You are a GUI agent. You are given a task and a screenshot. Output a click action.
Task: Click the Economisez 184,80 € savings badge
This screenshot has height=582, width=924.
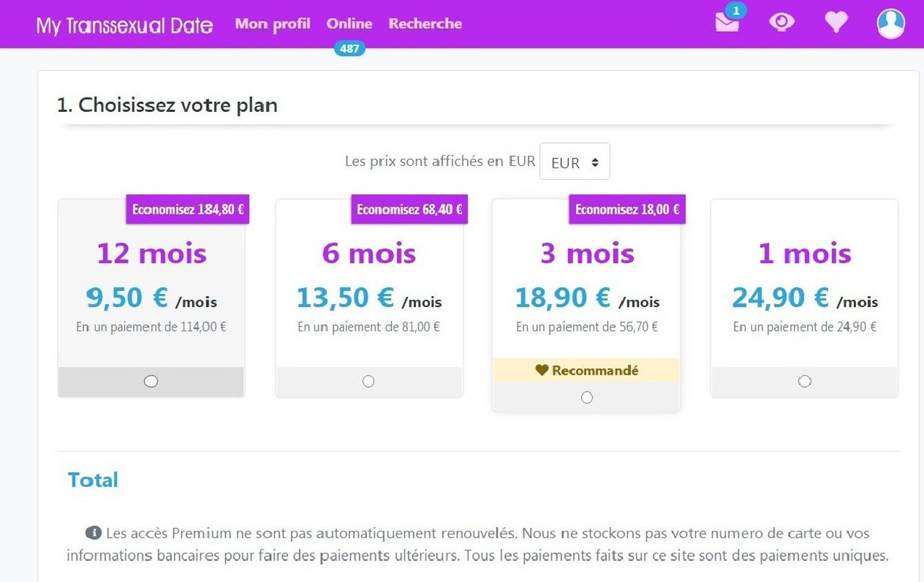188,209
